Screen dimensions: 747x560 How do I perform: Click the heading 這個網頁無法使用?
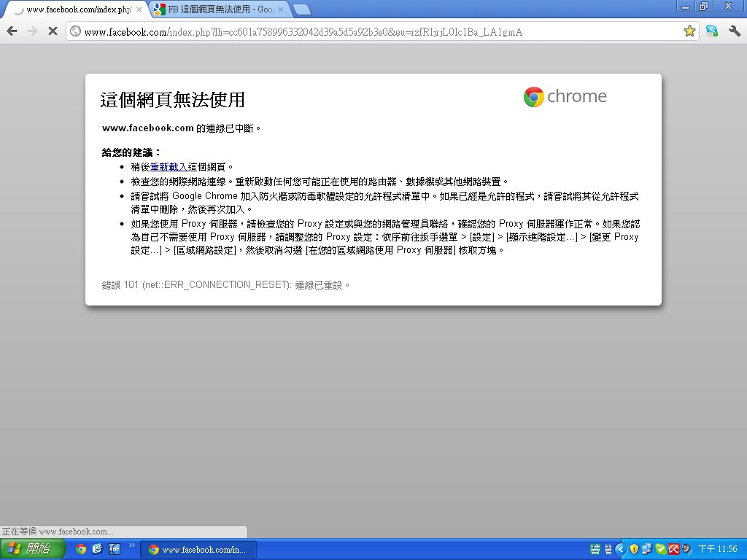(172, 100)
